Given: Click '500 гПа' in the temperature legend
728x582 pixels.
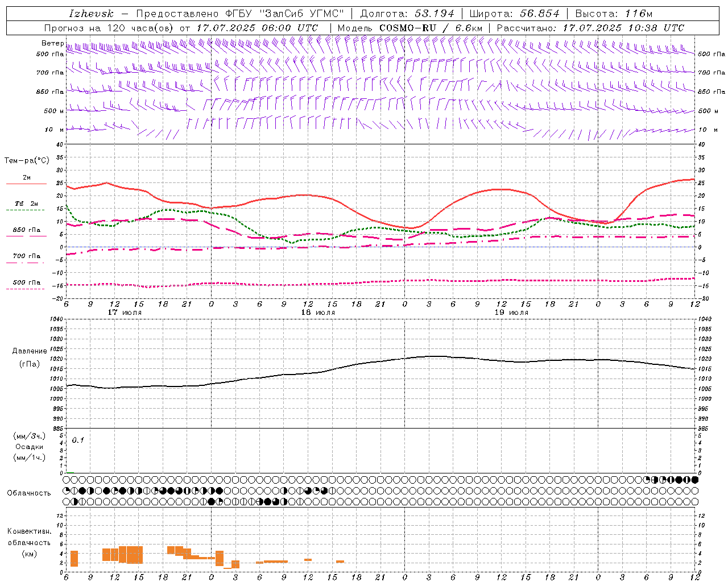Looking at the screenshot, I should pos(26,282).
